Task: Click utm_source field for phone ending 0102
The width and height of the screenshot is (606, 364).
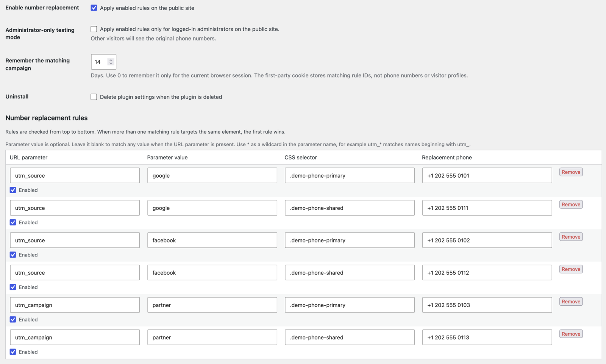Action: coord(75,241)
